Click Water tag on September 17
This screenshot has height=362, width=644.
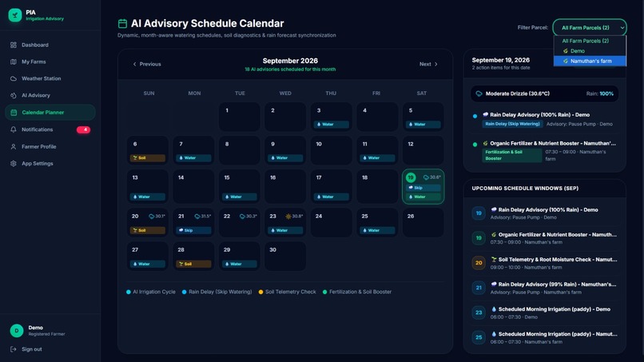click(331, 197)
